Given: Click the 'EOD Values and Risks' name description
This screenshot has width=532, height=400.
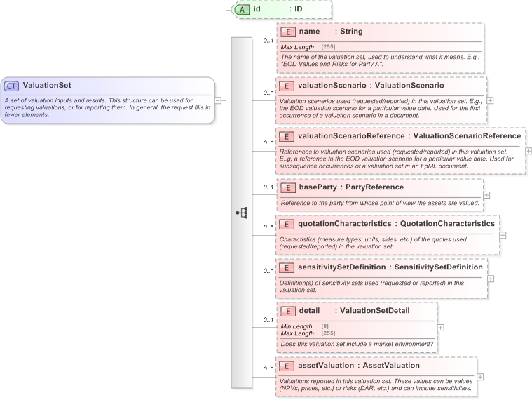Looking at the screenshot, I should [380, 60].
